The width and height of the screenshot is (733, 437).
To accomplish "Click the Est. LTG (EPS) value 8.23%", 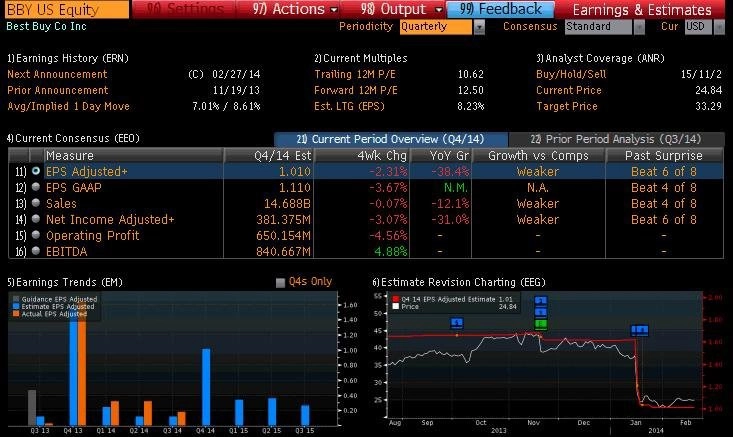I will tap(470, 106).
